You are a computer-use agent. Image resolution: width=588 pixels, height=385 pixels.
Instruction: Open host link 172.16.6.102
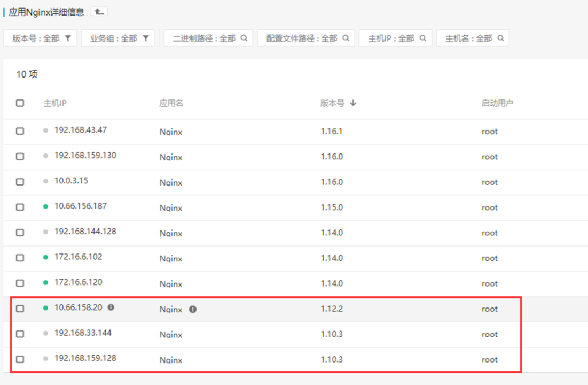click(78, 257)
